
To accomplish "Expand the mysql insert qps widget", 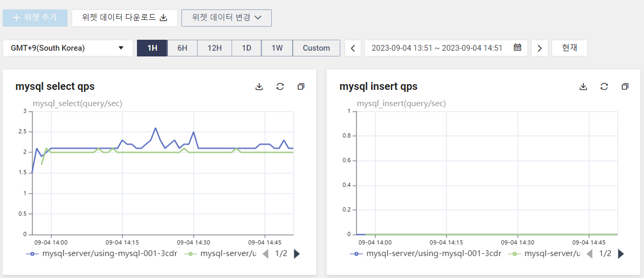I will pos(625,87).
